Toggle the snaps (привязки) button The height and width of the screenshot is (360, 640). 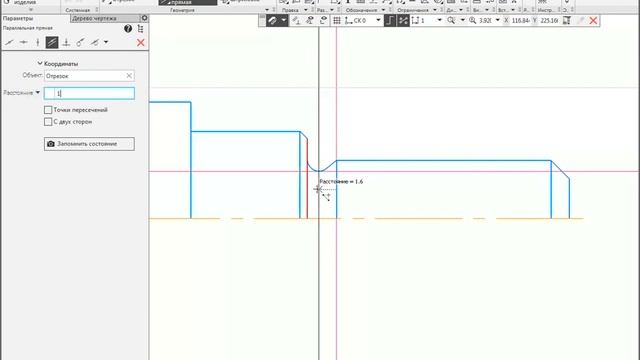pos(272,20)
